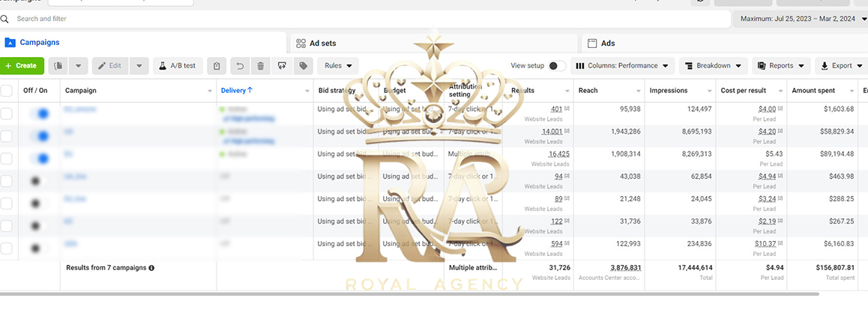This screenshot has height=328, width=868.
Task: Click the horizontal scrollbar below the table
Action: coord(410,293)
